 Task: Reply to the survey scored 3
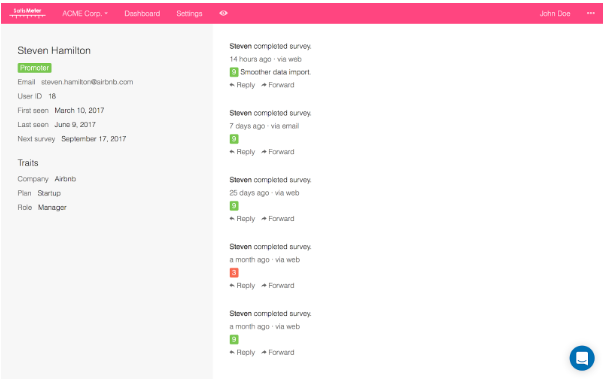click(x=242, y=285)
